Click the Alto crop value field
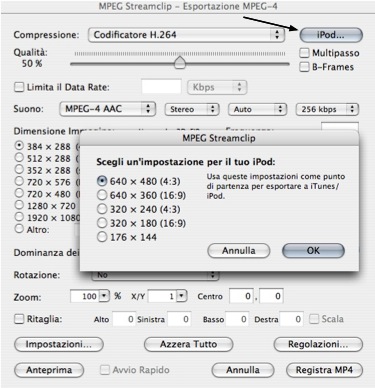Viewport: 375px width, 388px height. tap(124, 319)
